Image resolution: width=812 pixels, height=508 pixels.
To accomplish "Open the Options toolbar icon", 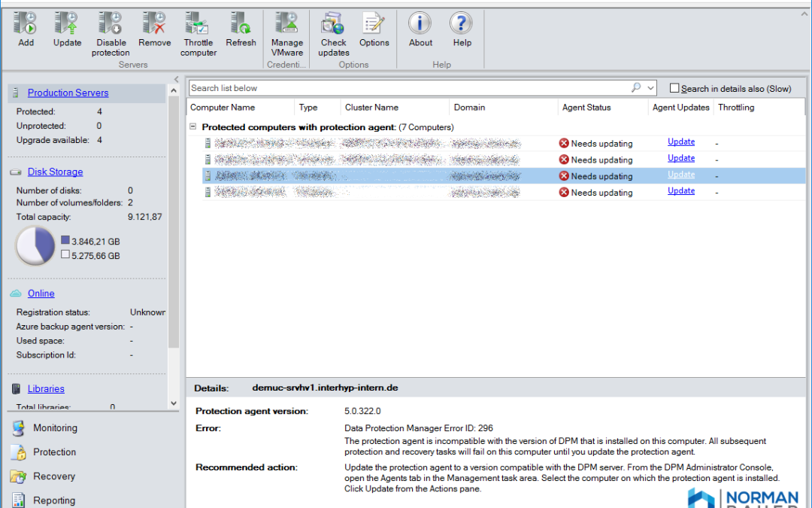I will 374,24.
